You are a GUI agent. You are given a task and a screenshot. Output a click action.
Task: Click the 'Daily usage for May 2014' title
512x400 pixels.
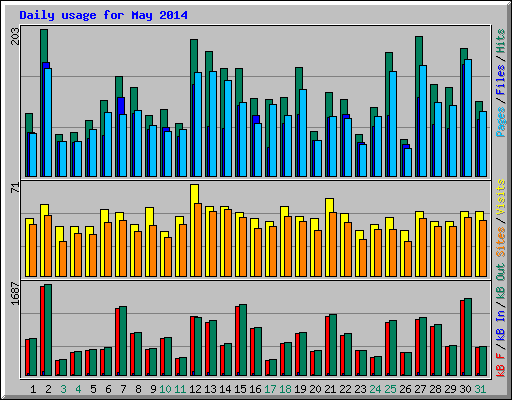[x=103, y=15]
